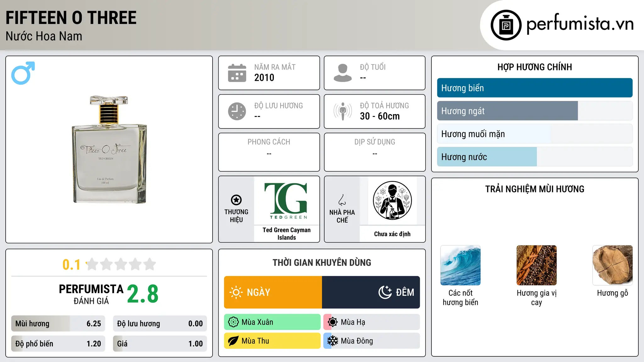Open the Fifteen O Three bottle photo

[x=109, y=149]
